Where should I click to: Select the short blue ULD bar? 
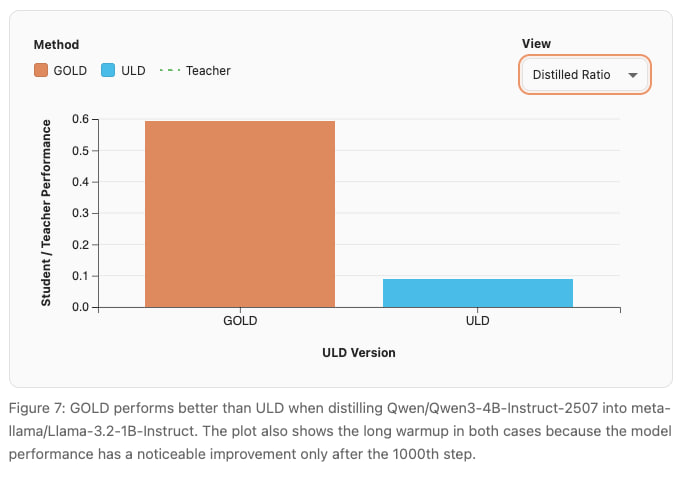click(x=478, y=293)
